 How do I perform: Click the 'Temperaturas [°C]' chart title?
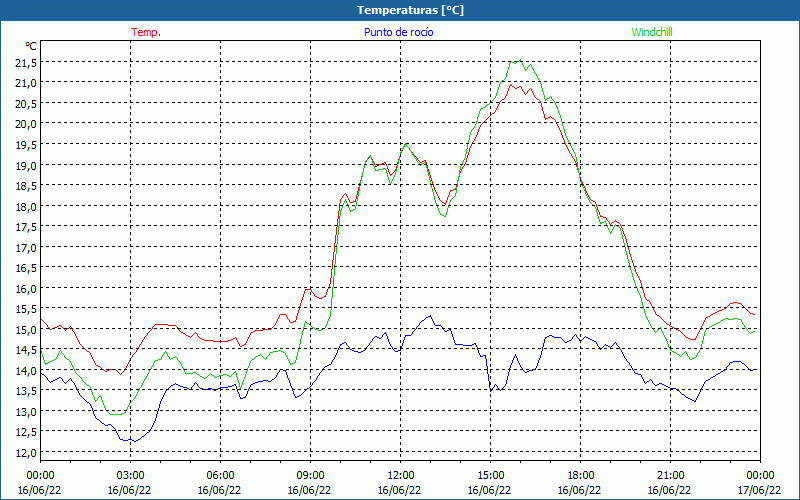(x=410, y=10)
